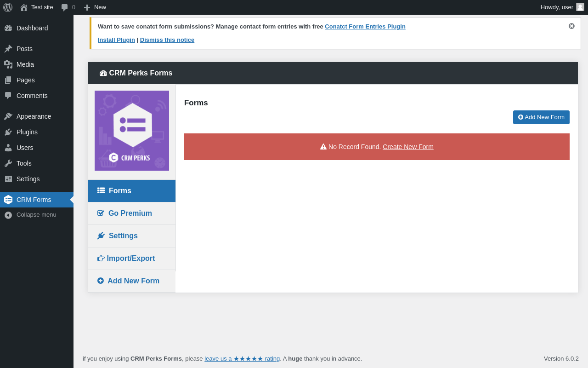Click the Plugins plug icon
Screen dimensions: 588x368
coord(8,132)
